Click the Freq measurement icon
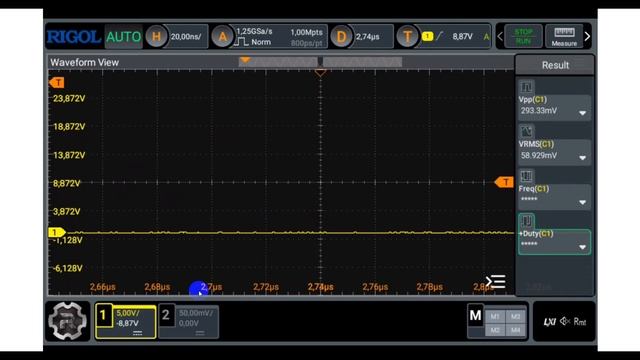 click(526, 176)
